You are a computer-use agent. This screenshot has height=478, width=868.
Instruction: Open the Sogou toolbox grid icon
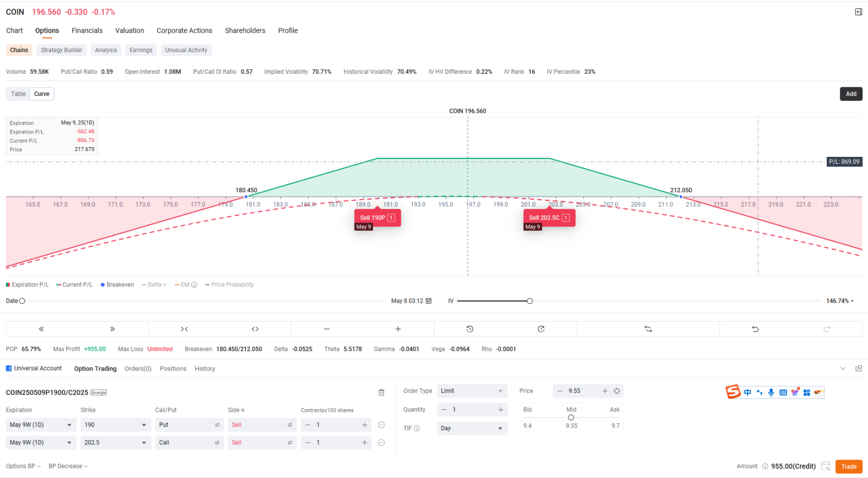coord(807,392)
